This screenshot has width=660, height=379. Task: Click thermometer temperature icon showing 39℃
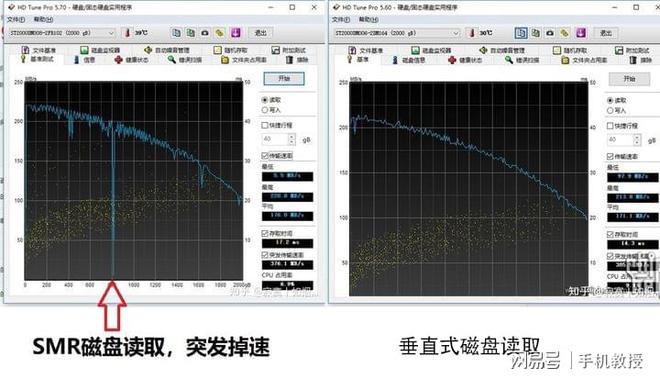pos(127,33)
